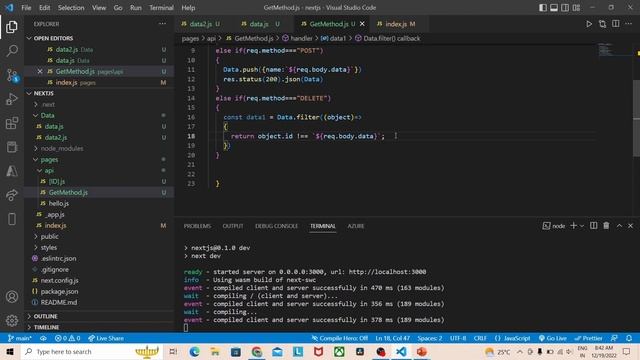Click the notifications bell in status bar

click(x=629, y=338)
